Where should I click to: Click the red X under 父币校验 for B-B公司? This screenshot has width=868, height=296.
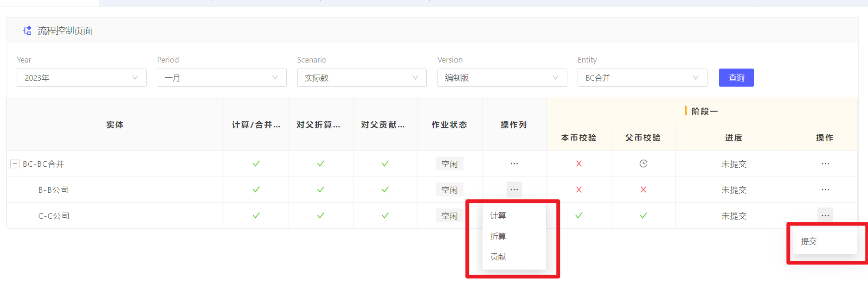[x=643, y=189]
